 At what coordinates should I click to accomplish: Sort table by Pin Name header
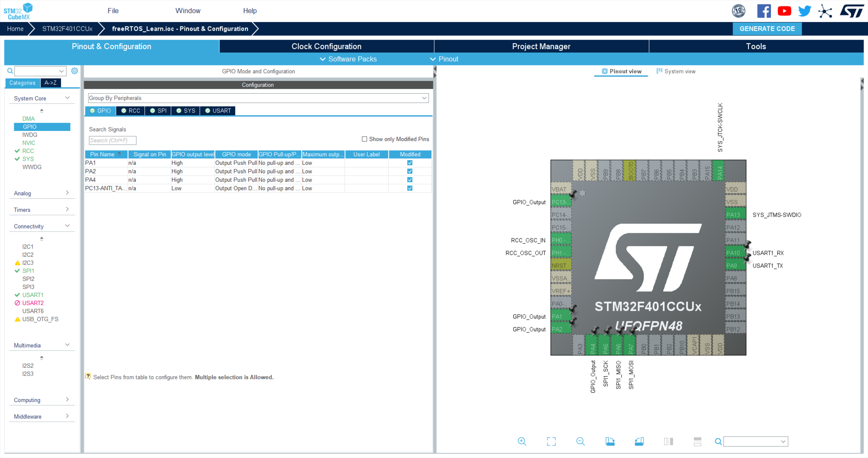(x=106, y=154)
